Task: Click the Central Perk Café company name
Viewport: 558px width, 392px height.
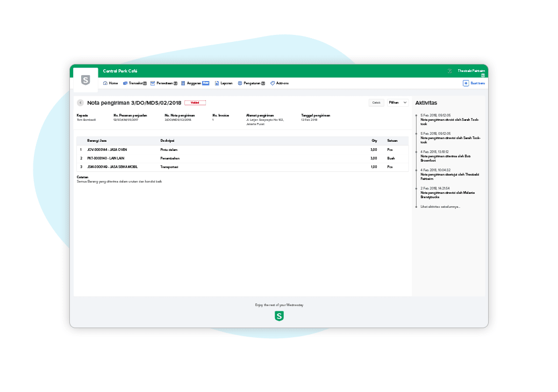Action: (x=120, y=71)
